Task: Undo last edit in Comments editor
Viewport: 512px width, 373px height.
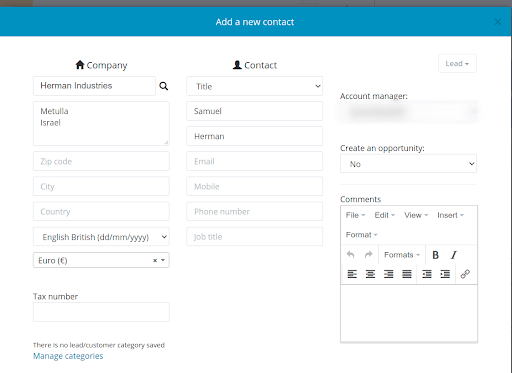Action: tap(350, 255)
